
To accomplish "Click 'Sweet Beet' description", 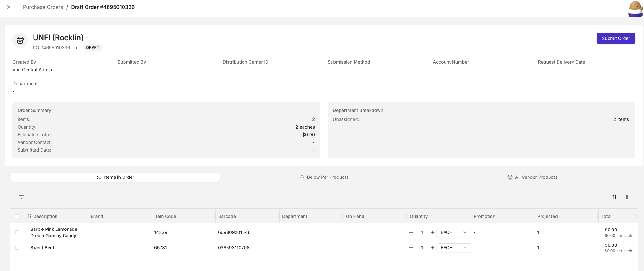I will [42, 248].
